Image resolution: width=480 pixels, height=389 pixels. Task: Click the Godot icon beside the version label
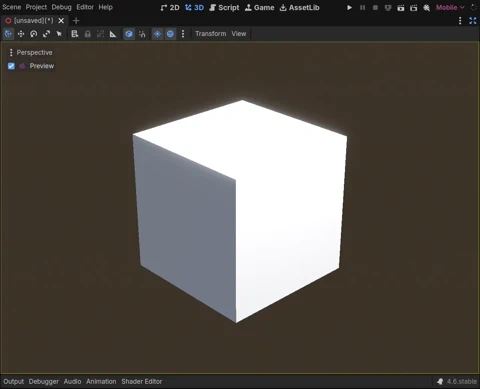(440, 381)
